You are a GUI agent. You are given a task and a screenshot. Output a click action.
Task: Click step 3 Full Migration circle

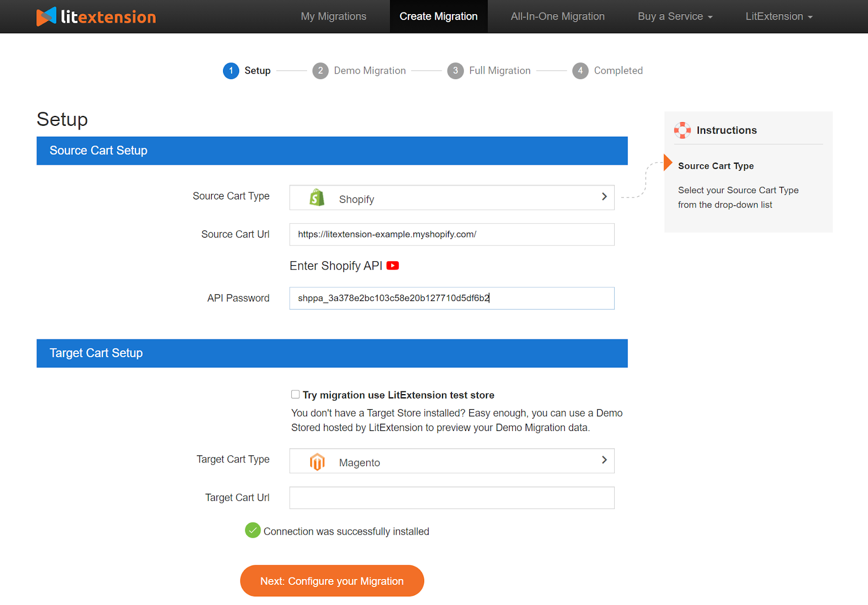[x=456, y=70]
